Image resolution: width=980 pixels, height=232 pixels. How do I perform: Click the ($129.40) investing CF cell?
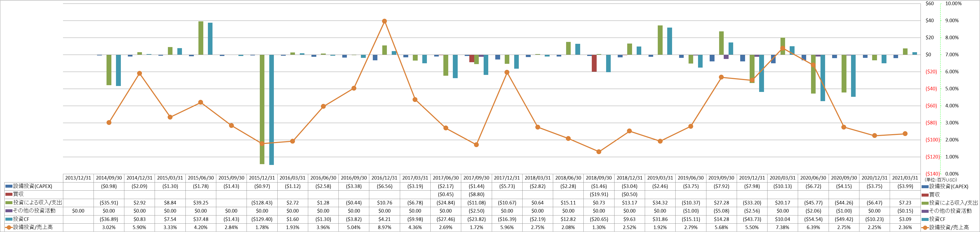(262, 219)
